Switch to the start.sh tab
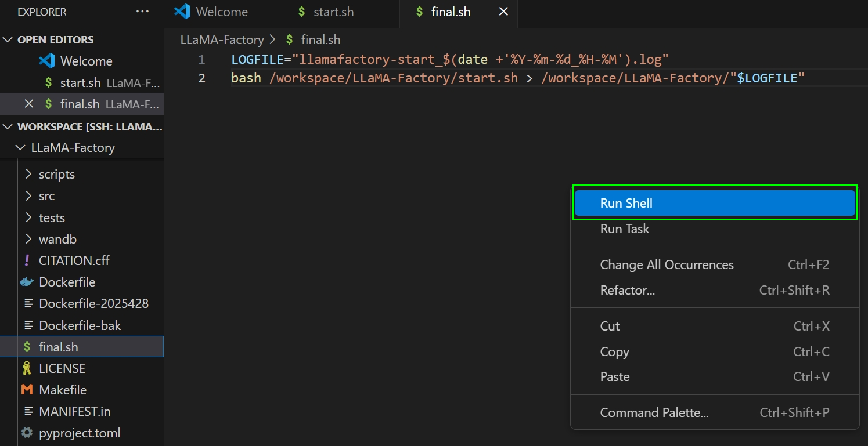Image resolution: width=868 pixels, height=446 pixels. coord(333,12)
